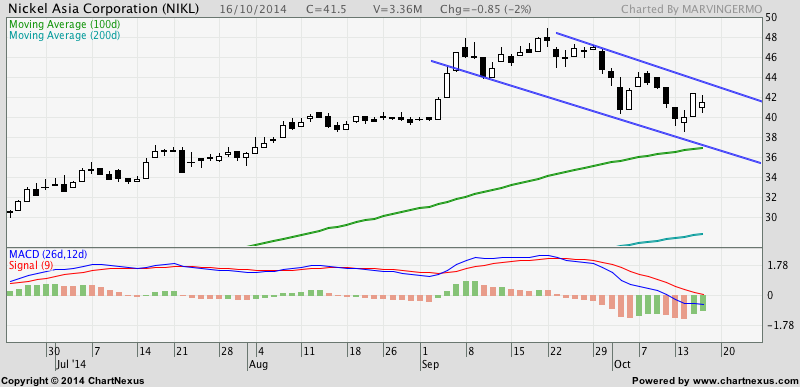The width and height of the screenshot is (800, 387).
Task: Click the Sep month label
Action: pyautogui.click(x=431, y=365)
